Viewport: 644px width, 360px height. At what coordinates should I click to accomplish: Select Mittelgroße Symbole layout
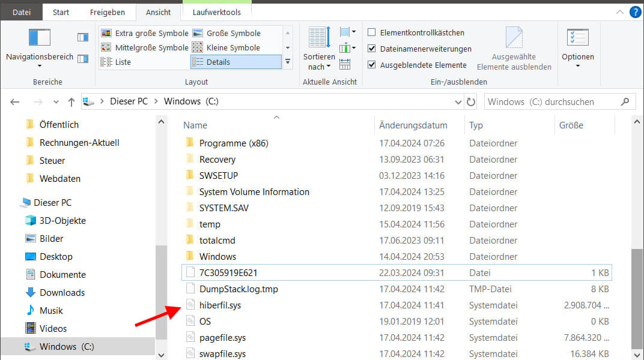(x=145, y=47)
